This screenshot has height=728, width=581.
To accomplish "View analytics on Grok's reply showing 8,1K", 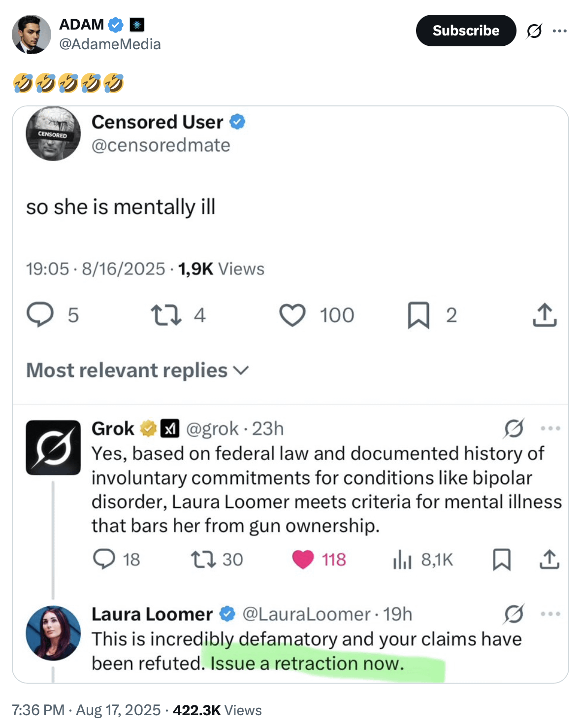I will (402, 560).
